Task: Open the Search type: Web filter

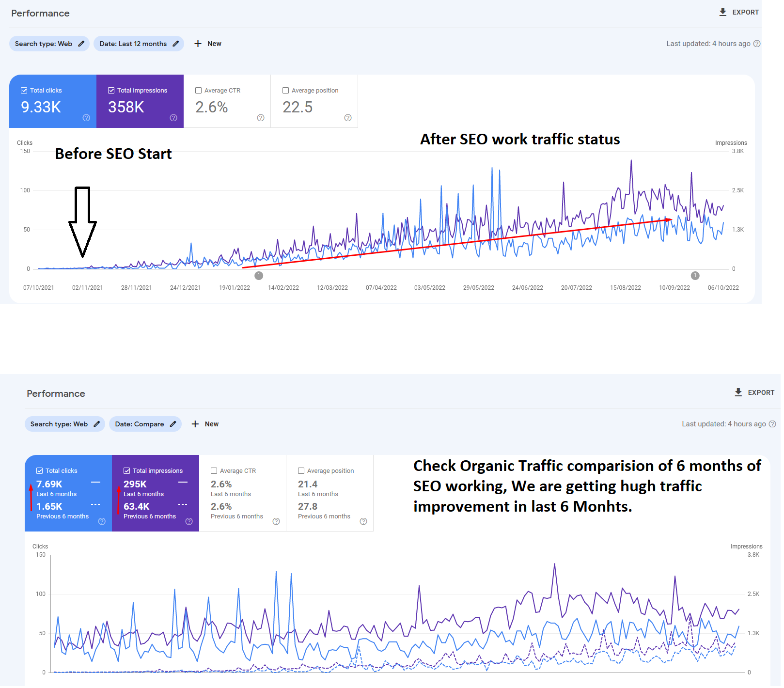Action: pos(46,44)
